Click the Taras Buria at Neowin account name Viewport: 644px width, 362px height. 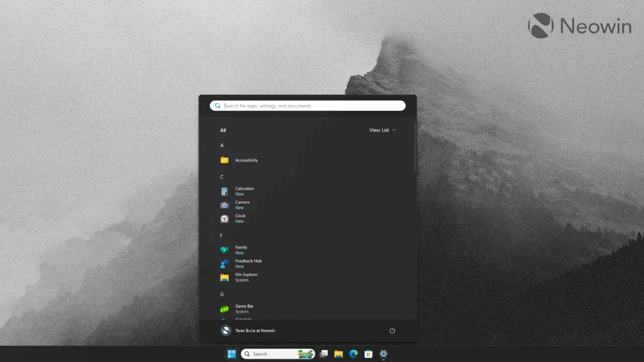coord(255,331)
